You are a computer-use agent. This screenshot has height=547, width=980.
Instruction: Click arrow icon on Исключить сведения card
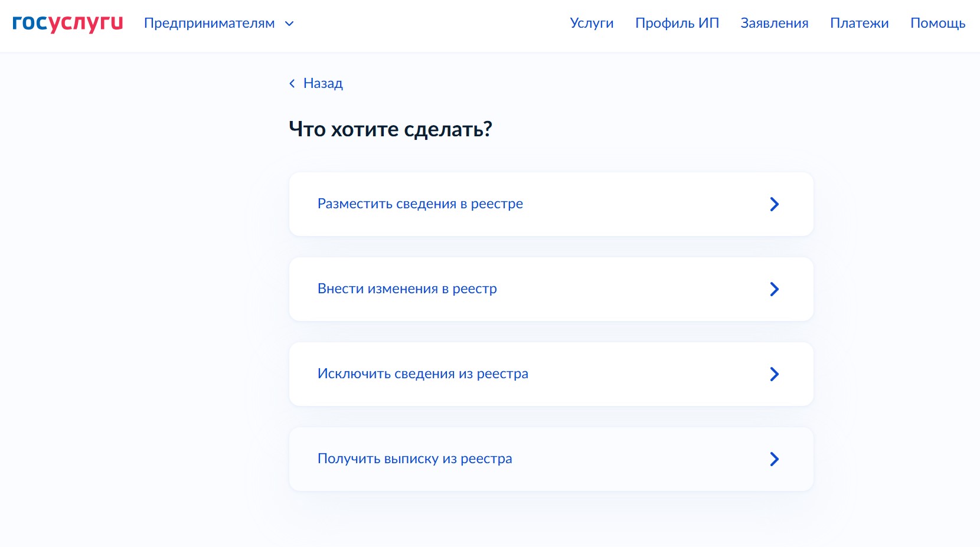774,374
